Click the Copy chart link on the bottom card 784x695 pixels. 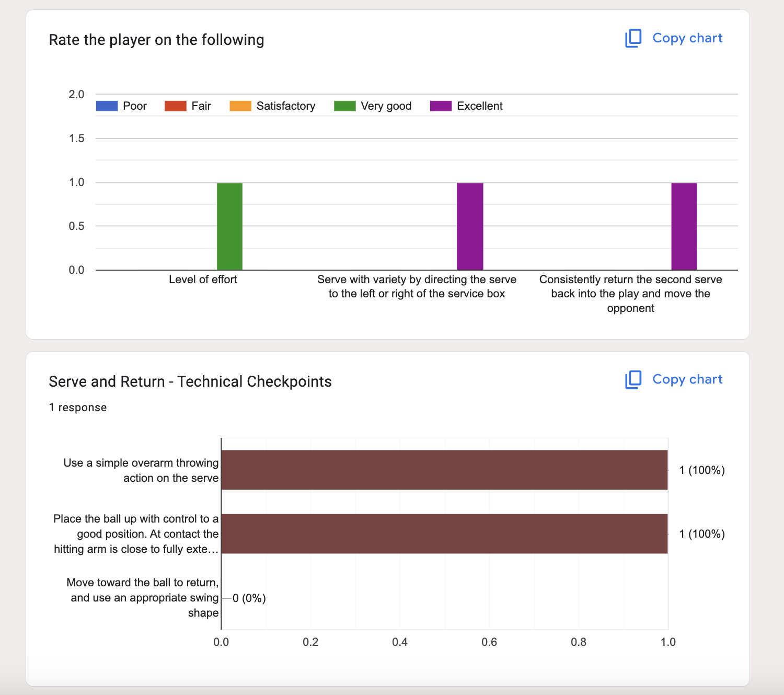687,379
